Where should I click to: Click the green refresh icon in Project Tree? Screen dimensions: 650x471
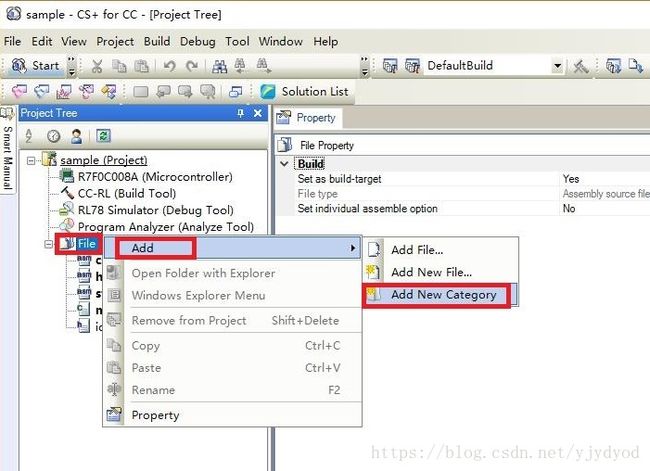(103, 136)
